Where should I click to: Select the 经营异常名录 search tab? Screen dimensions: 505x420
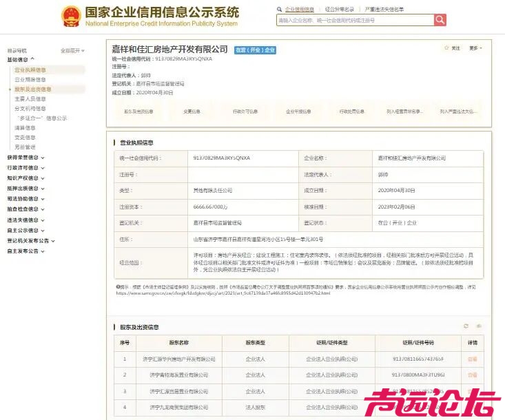pyautogui.click(x=339, y=10)
